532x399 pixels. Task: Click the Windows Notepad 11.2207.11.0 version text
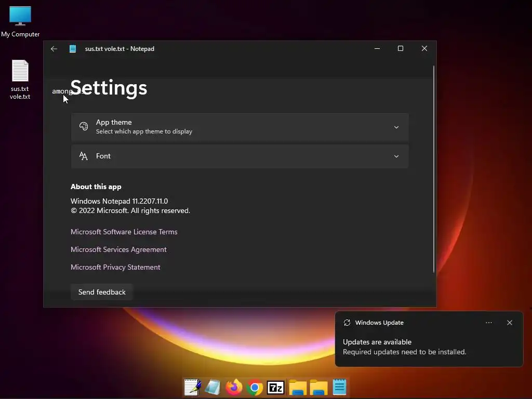tap(119, 201)
